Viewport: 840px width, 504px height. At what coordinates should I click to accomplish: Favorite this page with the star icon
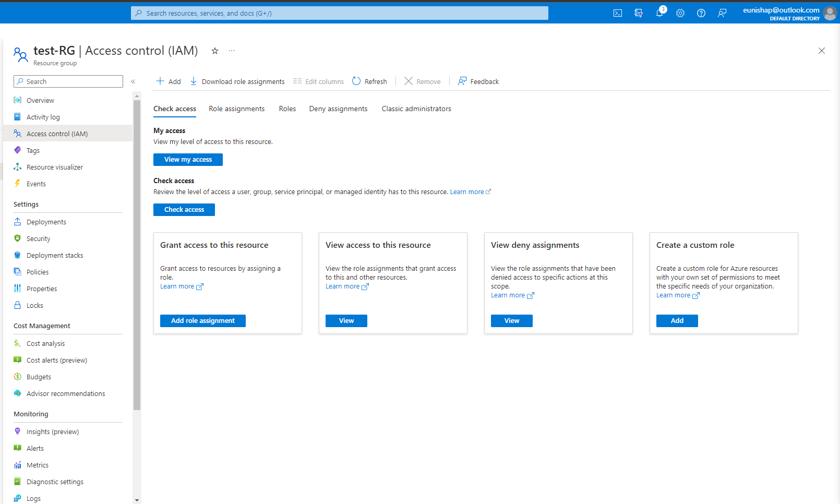[x=214, y=51]
